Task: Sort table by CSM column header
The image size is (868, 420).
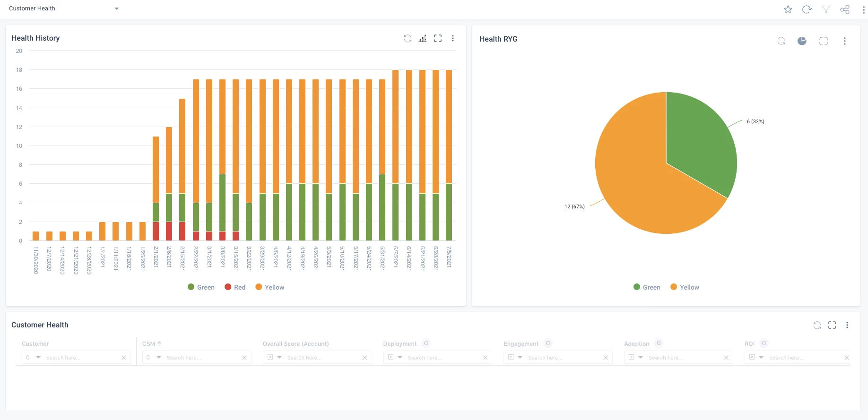Action: [152, 344]
